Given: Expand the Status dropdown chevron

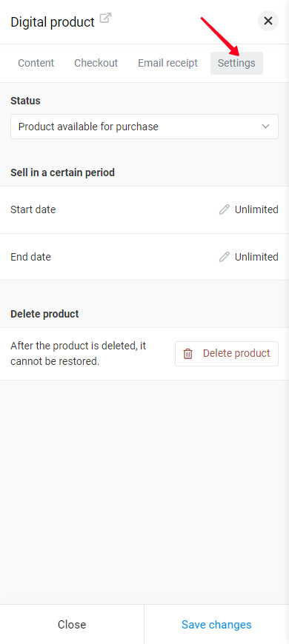Looking at the screenshot, I should point(265,127).
